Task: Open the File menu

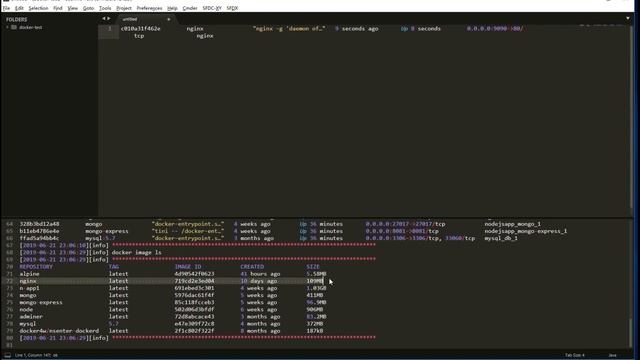Action: coord(6,8)
